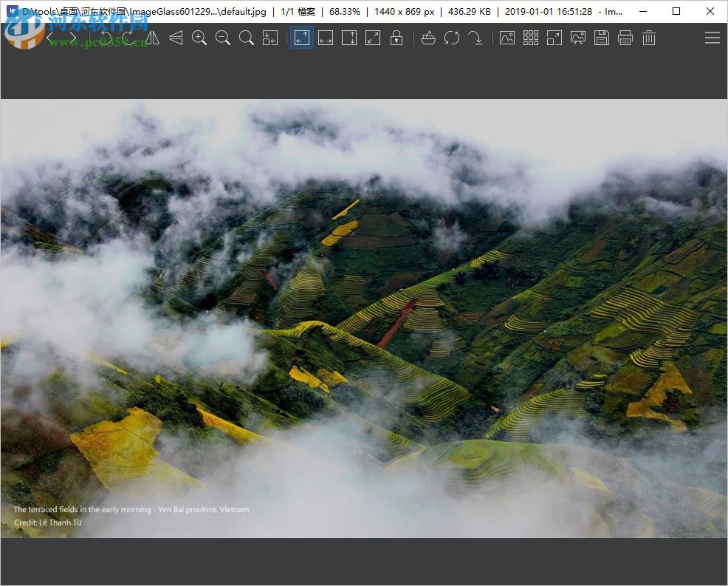
Task: Save the image with the disk icon
Action: [x=602, y=38]
